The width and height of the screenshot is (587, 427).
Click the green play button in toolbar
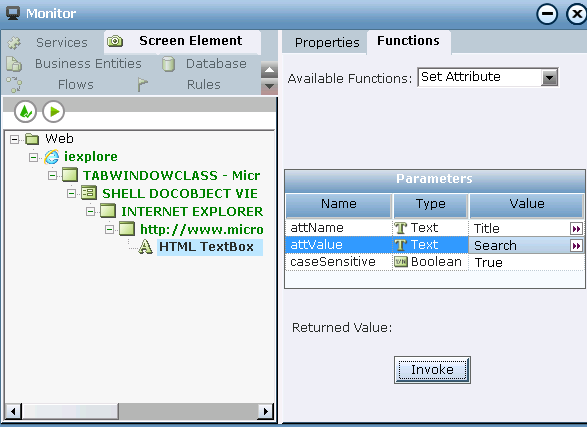click(54, 112)
